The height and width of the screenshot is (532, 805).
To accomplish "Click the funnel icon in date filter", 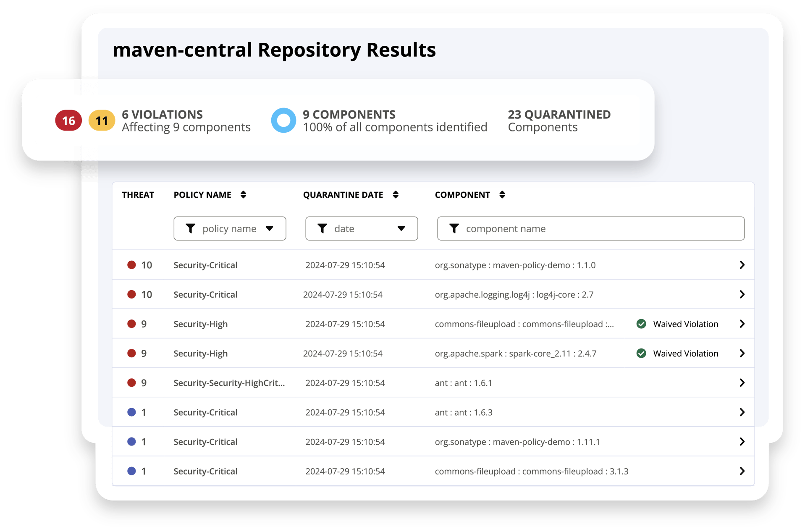I will [323, 228].
